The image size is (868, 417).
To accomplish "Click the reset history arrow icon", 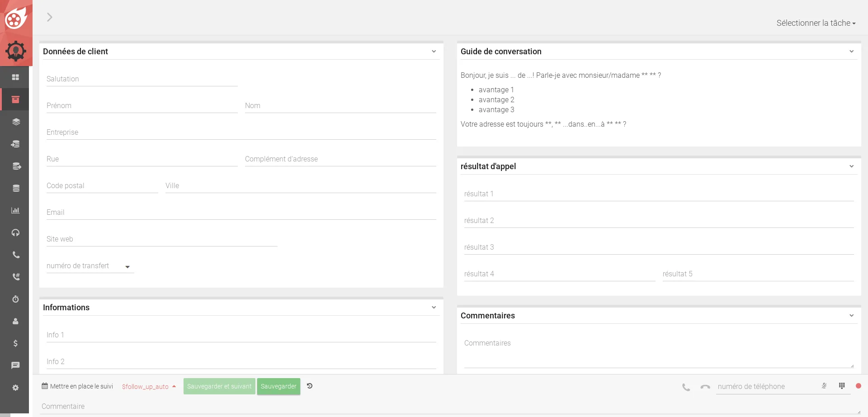I will (310, 386).
